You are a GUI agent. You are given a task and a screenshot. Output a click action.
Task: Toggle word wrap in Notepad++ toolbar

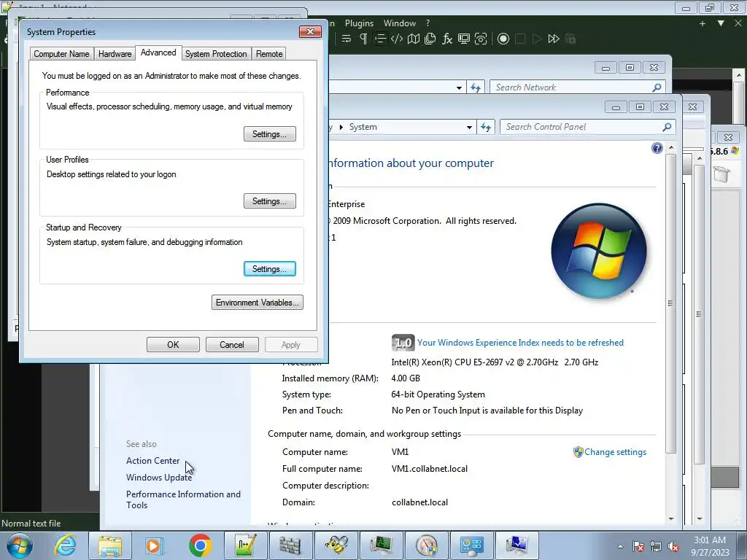[x=347, y=39]
